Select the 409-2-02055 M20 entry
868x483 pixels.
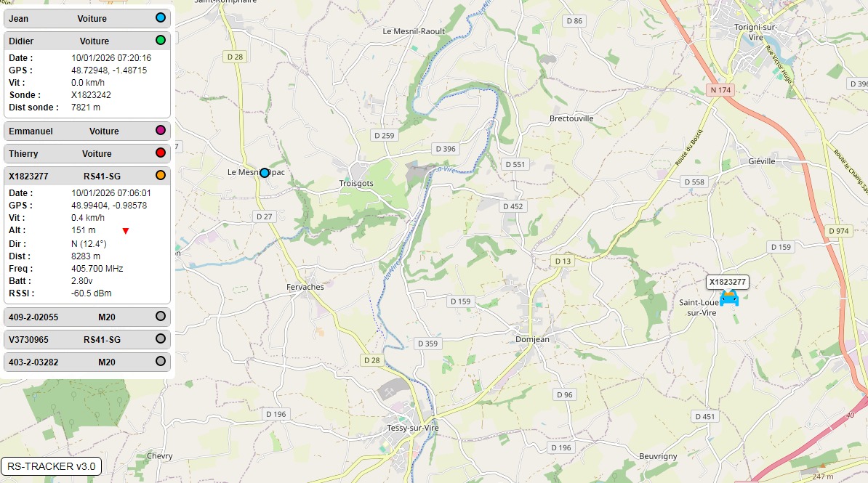coord(87,317)
